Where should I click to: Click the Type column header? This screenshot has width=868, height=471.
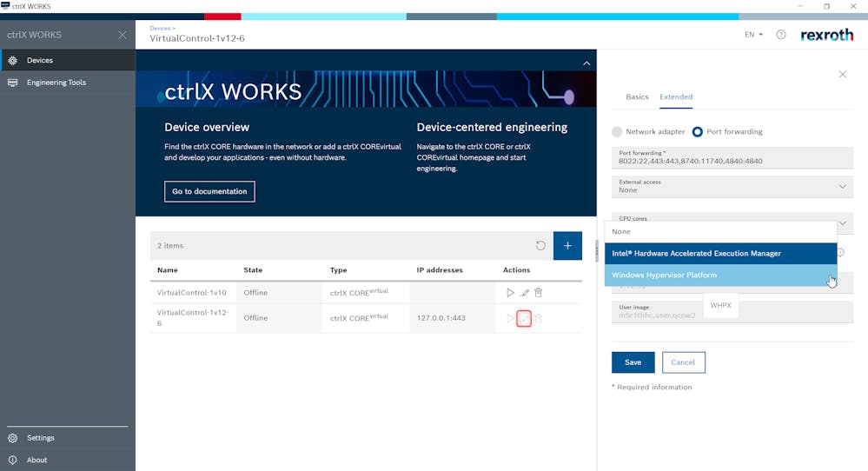pos(338,270)
